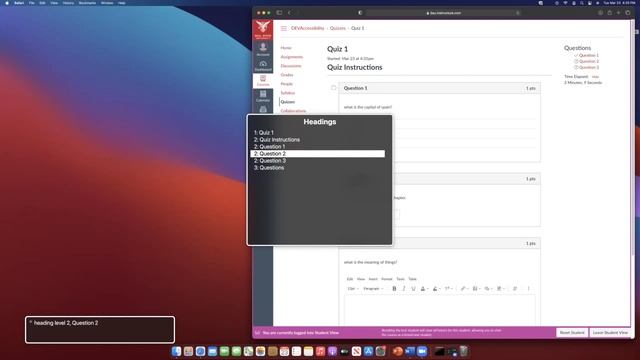Click the highlight color icon in editor

(435, 289)
